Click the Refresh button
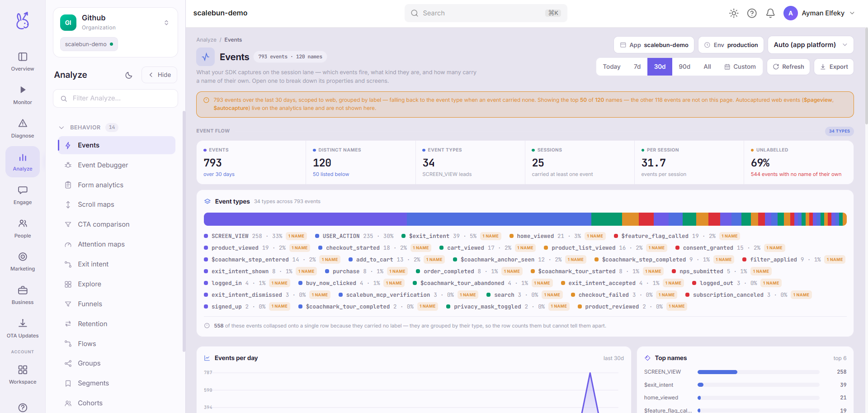 point(788,66)
